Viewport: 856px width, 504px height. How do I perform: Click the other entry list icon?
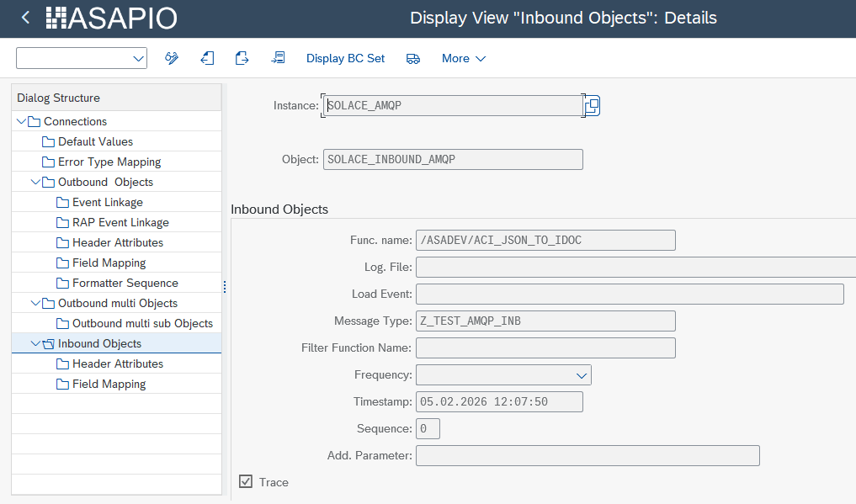pos(278,58)
